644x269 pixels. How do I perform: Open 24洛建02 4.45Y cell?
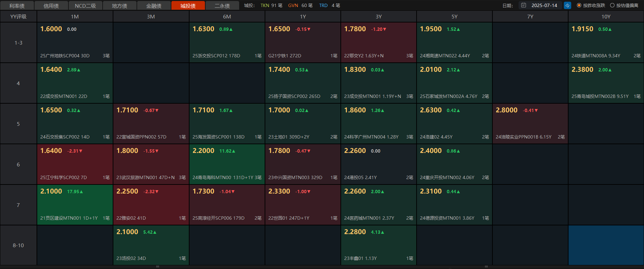point(454,124)
